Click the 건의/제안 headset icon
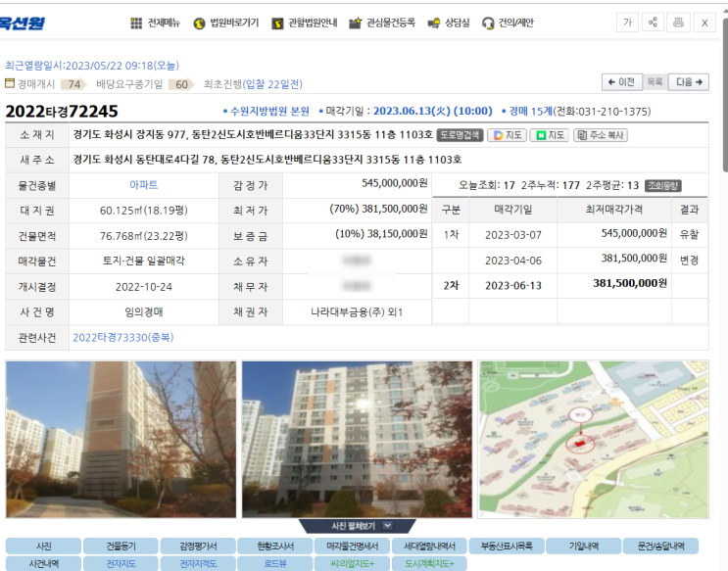Viewport: 728px width, 571px height. pyautogui.click(x=488, y=24)
